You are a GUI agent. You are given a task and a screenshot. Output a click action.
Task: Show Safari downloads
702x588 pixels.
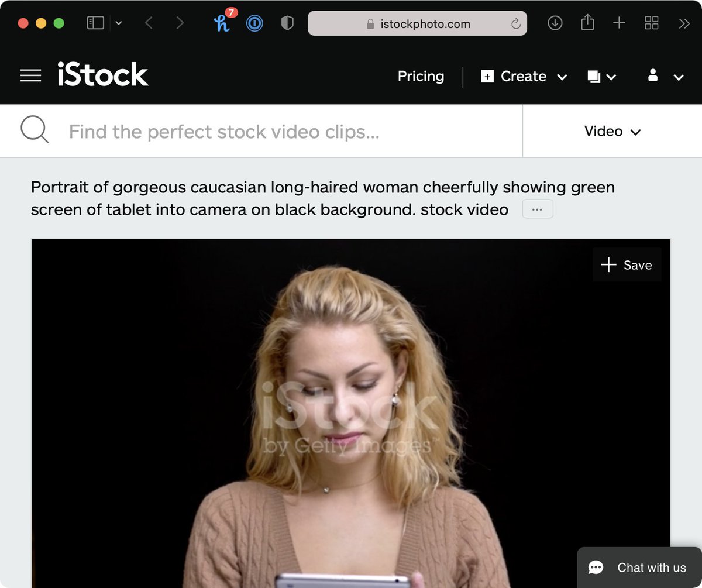(x=555, y=23)
